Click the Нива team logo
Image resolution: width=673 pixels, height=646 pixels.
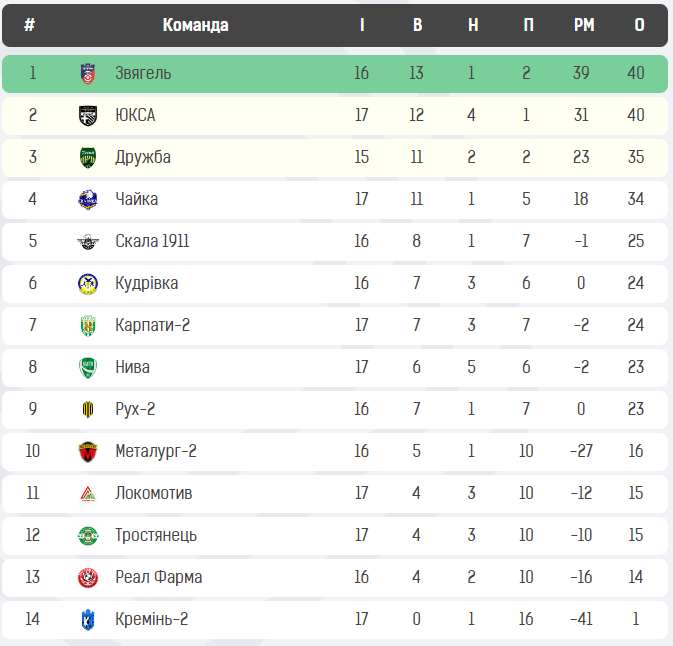tap(88, 367)
